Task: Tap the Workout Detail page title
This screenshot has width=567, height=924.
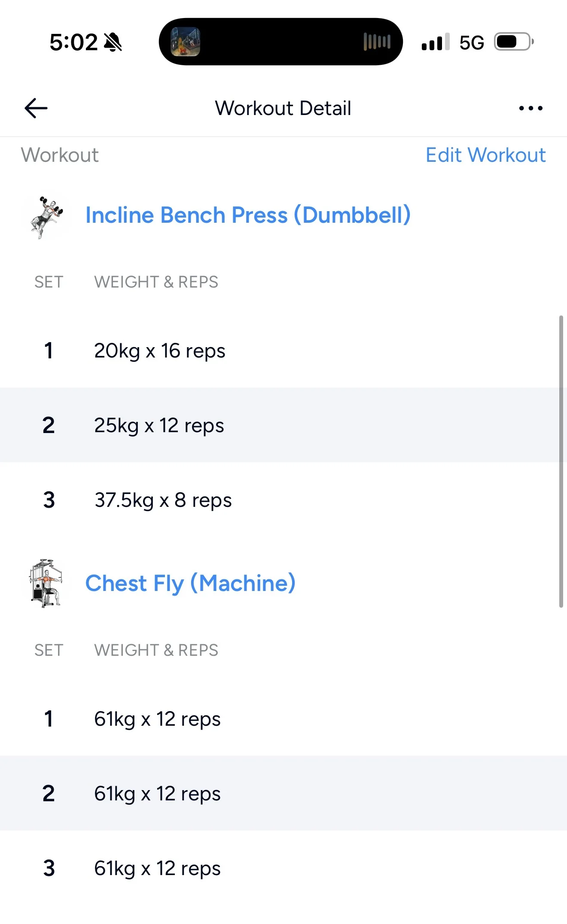Action: tap(283, 108)
